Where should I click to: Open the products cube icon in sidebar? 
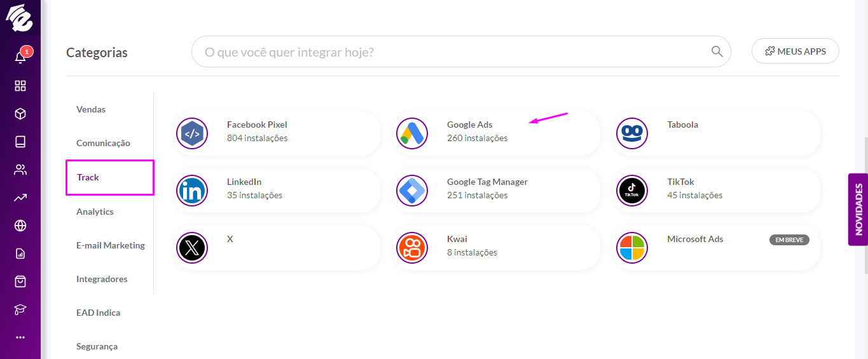[x=20, y=114]
